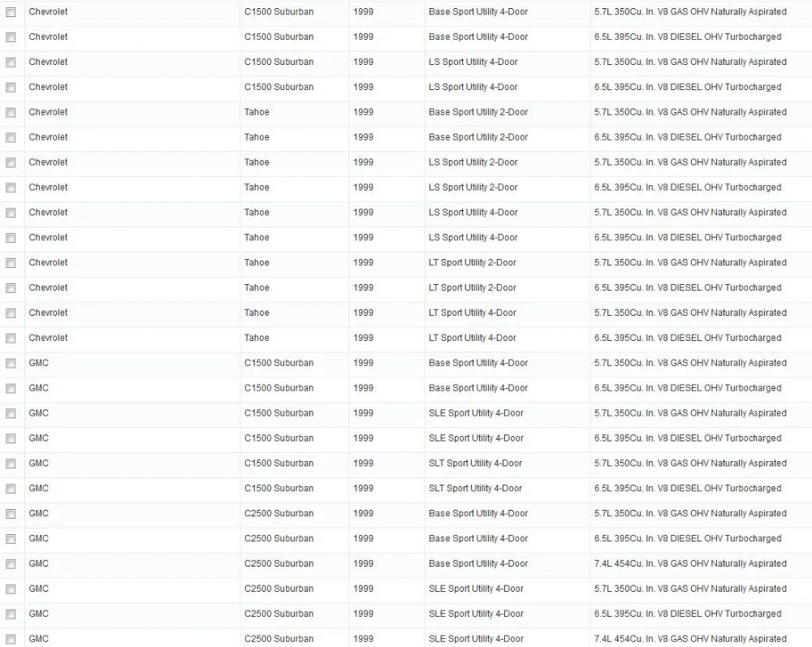
Task: Click 'Tahoe' in the LS 2-Door 5.7L gas row
Action: point(257,162)
